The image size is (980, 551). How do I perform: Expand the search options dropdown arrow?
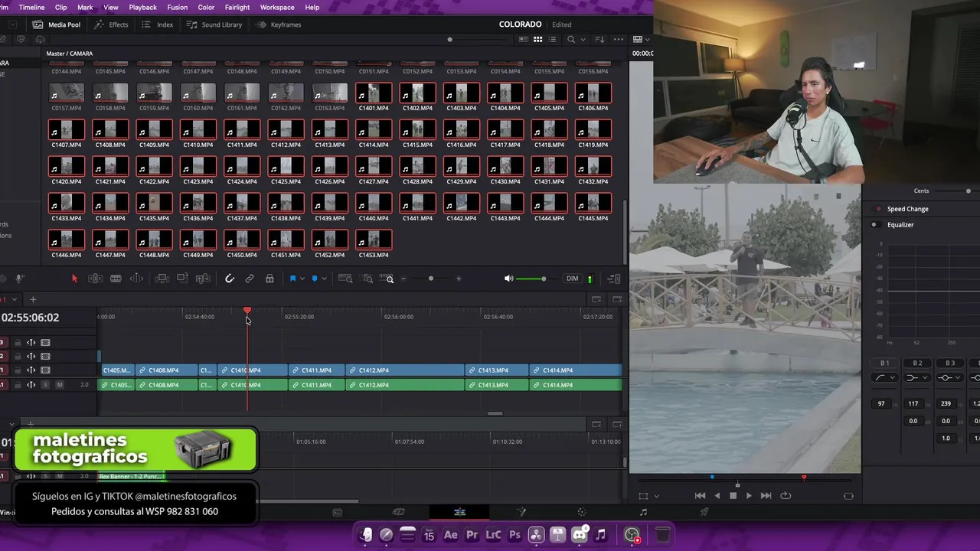(x=583, y=39)
